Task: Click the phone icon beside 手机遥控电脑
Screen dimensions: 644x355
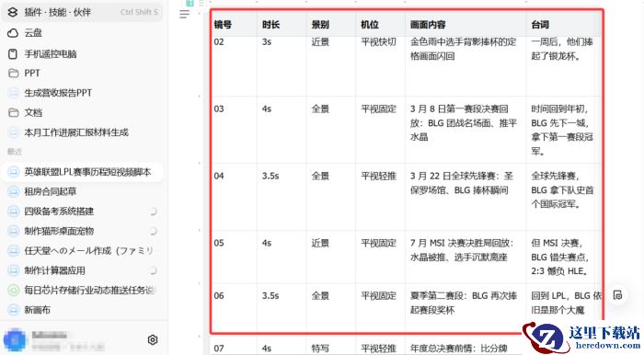Action: pos(13,53)
